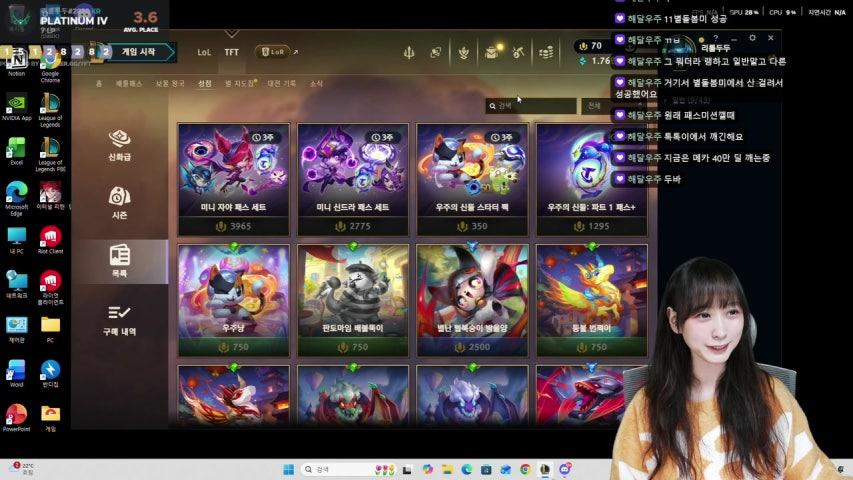Click the 350 price button
Viewport: 853px width, 480px height.
[472, 226]
